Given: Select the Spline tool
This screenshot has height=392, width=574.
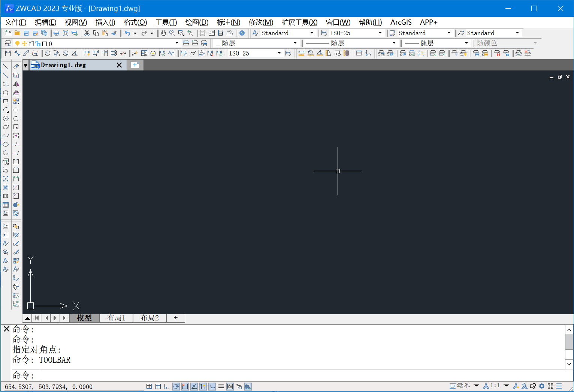Looking at the screenshot, I should tap(6, 136).
